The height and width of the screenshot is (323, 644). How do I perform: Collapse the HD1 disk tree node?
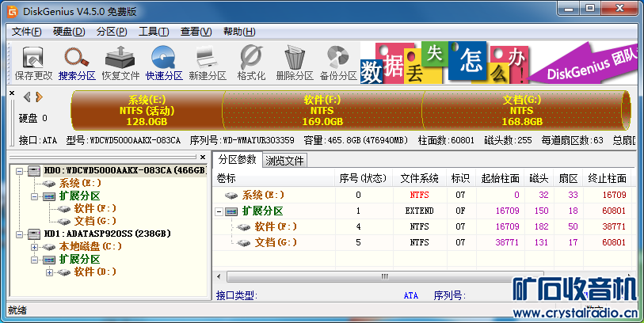pos(20,235)
